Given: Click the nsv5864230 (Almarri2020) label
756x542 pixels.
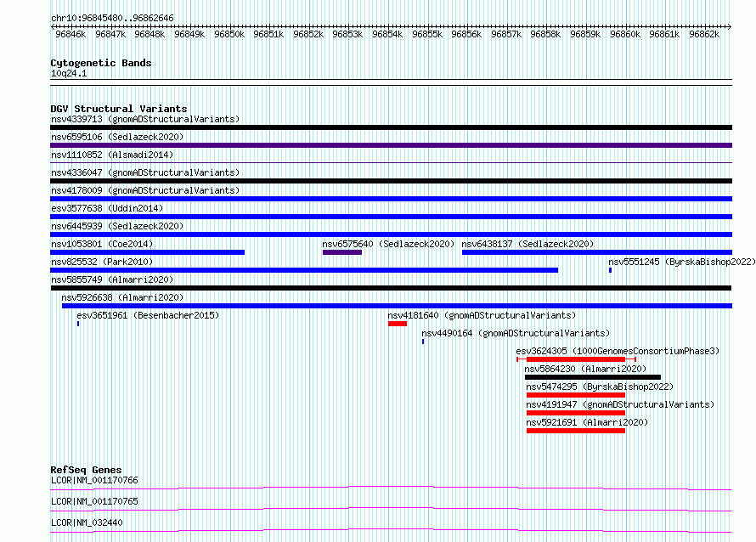Looking at the screenshot, I should pyautogui.click(x=585, y=369).
